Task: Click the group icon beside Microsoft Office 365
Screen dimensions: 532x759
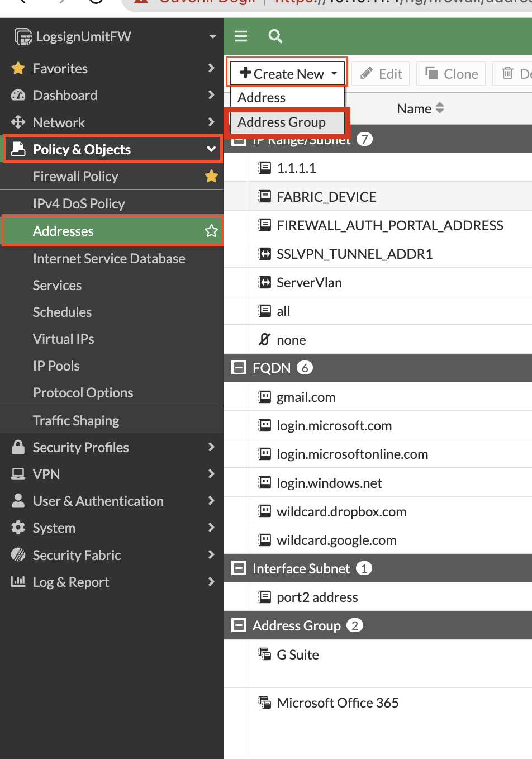Action: tap(264, 702)
